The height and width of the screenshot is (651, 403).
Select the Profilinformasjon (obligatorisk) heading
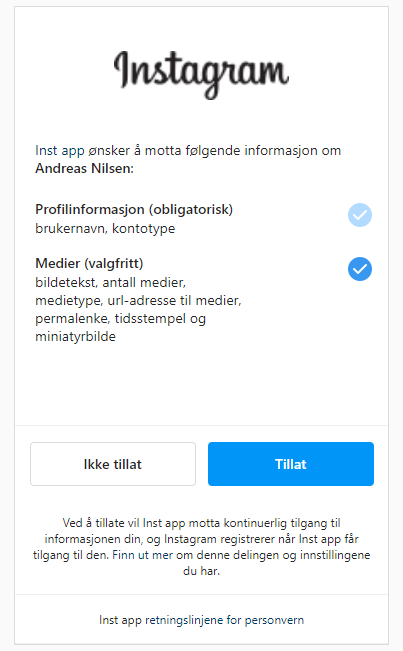[x=134, y=209]
